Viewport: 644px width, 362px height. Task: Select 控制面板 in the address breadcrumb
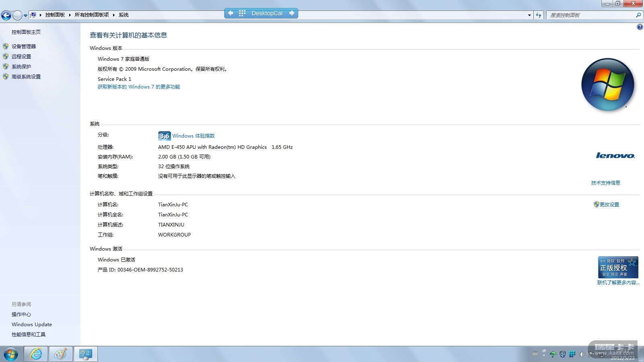click(55, 15)
